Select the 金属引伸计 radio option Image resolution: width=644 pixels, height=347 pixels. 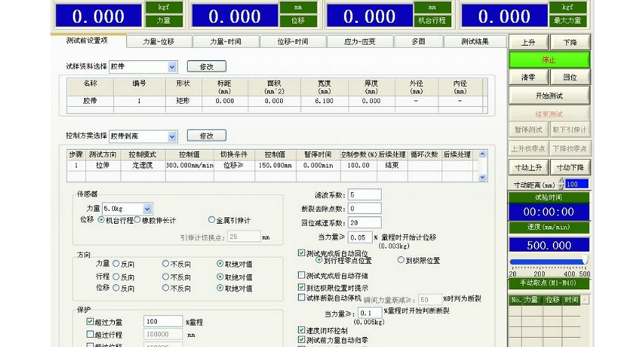tap(211, 220)
